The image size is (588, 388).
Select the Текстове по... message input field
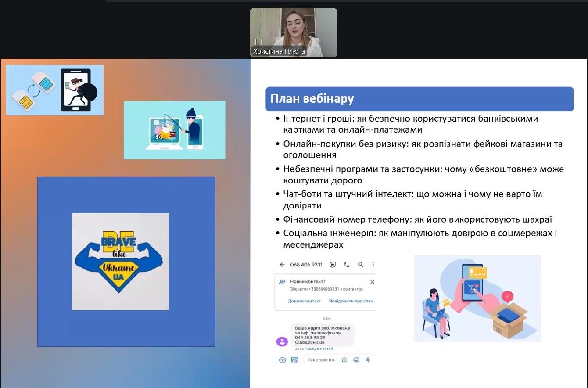(323, 360)
